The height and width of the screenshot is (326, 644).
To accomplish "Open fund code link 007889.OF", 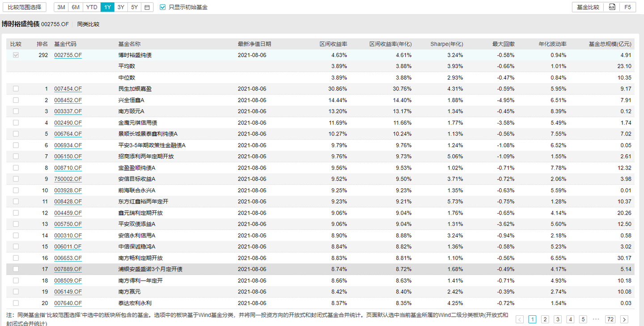I will click(68, 269).
